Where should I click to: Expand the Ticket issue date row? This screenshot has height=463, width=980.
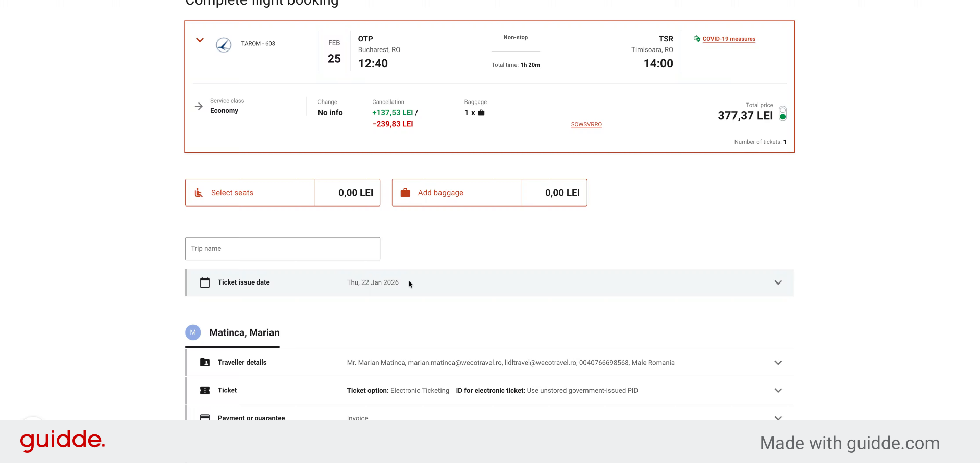pos(778,282)
